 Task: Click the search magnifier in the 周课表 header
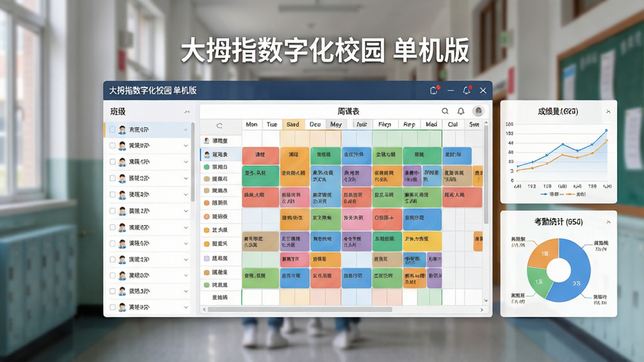pyautogui.click(x=445, y=111)
